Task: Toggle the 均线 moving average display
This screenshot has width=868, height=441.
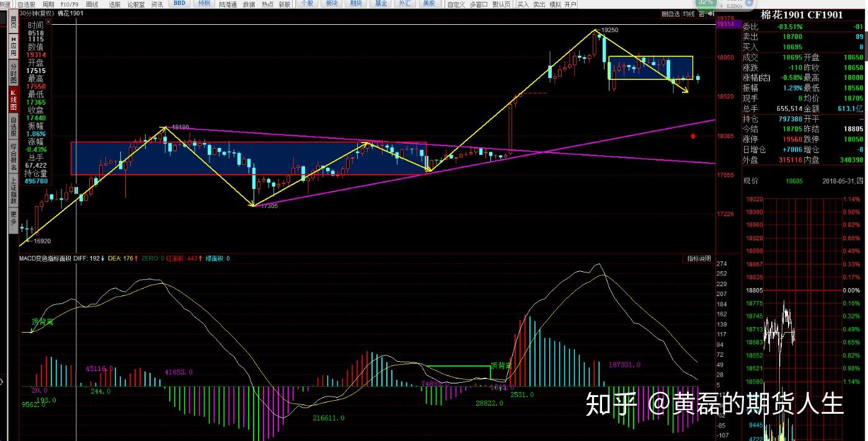Action: tap(688, 13)
